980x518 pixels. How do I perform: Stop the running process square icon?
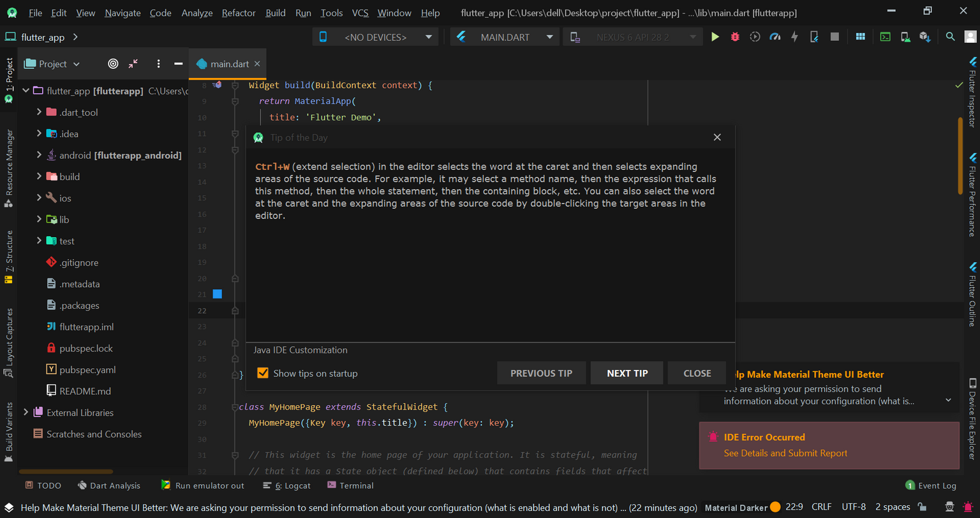pyautogui.click(x=834, y=37)
